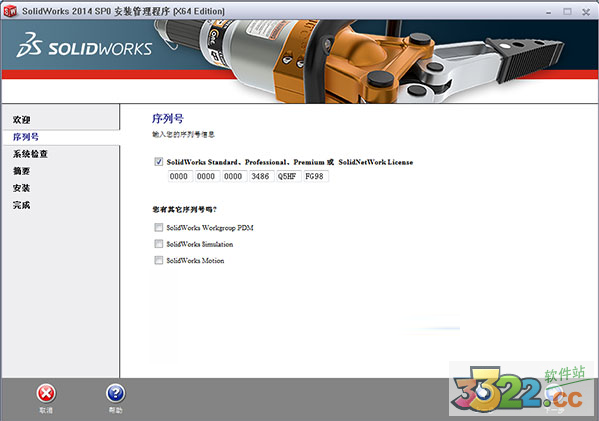Enable SolidWorks Simulation checkbox
The image size is (599, 421).
[x=159, y=244]
